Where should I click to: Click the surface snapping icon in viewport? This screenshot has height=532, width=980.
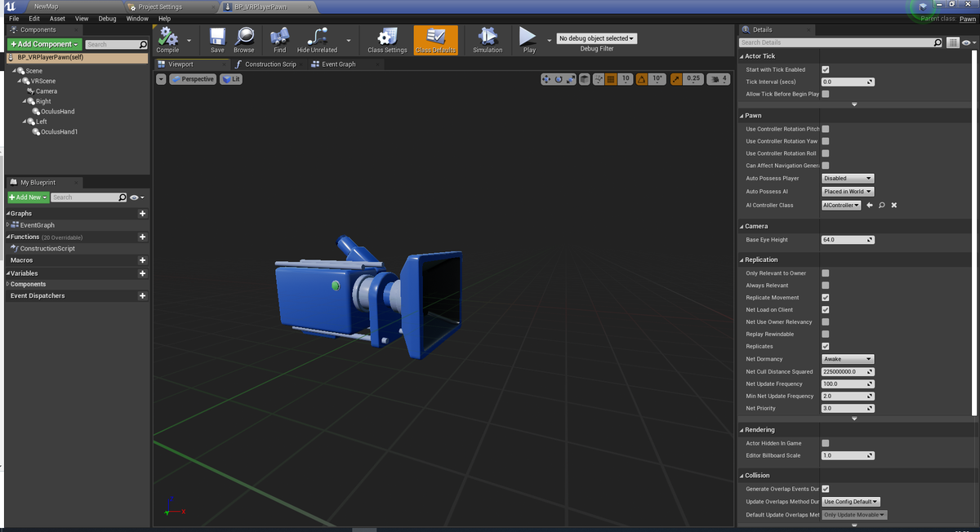pos(598,79)
